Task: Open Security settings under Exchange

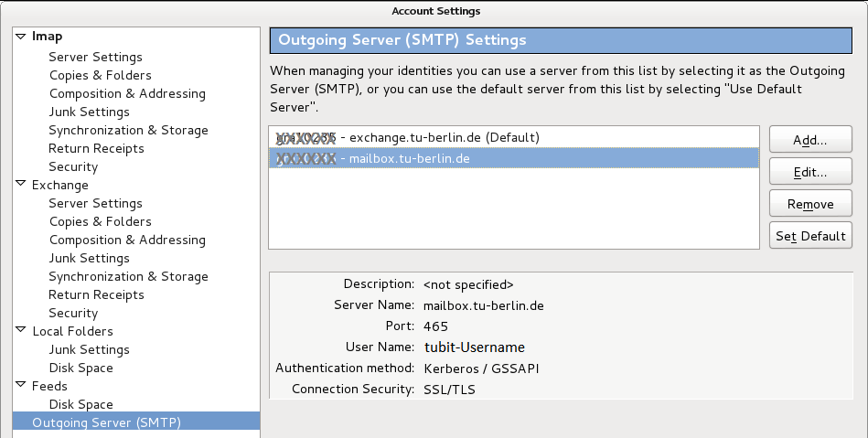Action: click(x=73, y=313)
